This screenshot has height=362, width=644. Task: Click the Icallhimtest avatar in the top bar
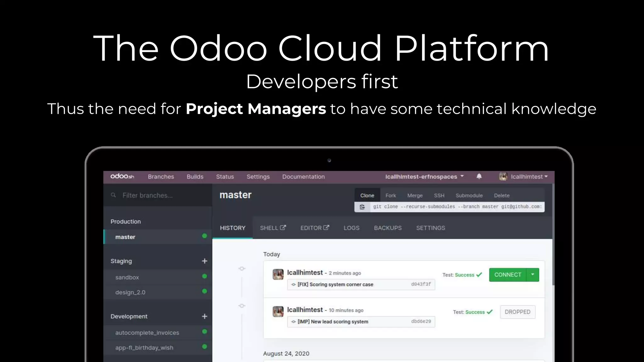(x=503, y=176)
